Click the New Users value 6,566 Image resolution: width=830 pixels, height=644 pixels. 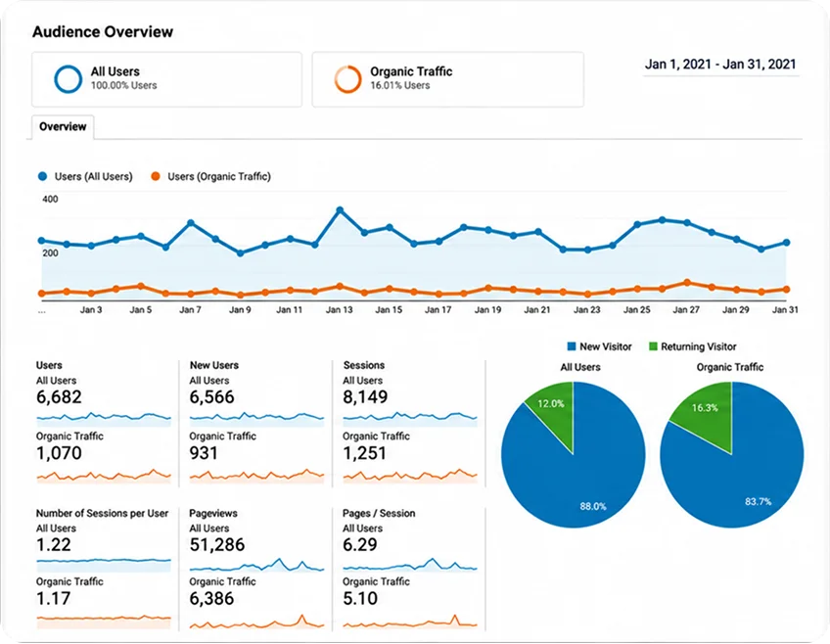point(211,397)
